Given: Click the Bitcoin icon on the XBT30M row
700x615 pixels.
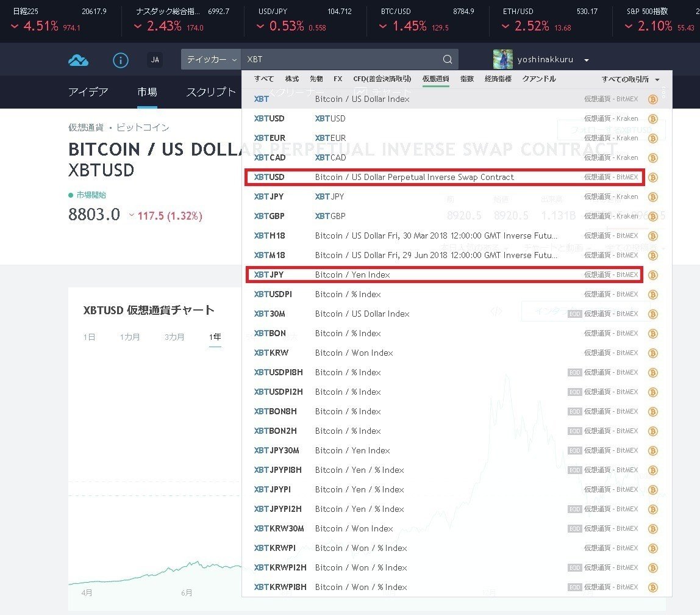Looking at the screenshot, I should pos(653,314).
